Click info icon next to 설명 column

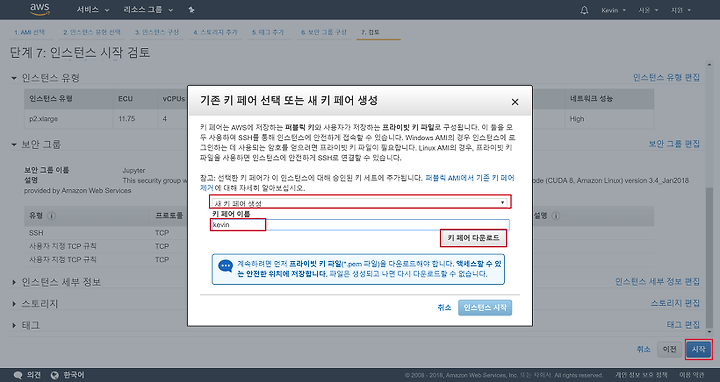coord(556,216)
